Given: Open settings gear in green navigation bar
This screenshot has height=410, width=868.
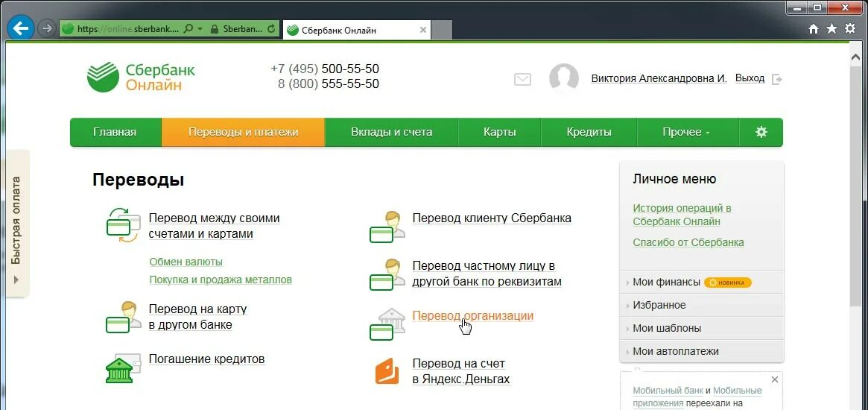Looking at the screenshot, I should click(x=761, y=132).
